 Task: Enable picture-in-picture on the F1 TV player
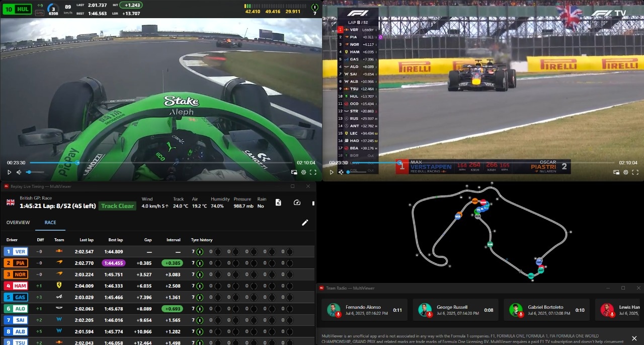click(x=616, y=172)
